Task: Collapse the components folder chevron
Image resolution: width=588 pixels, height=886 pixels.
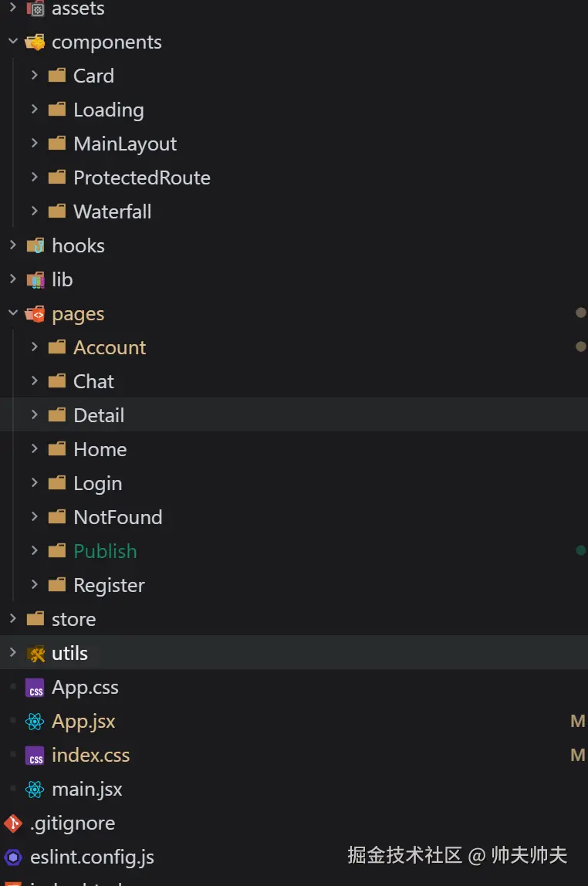Action: pyautogui.click(x=13, y=42)
